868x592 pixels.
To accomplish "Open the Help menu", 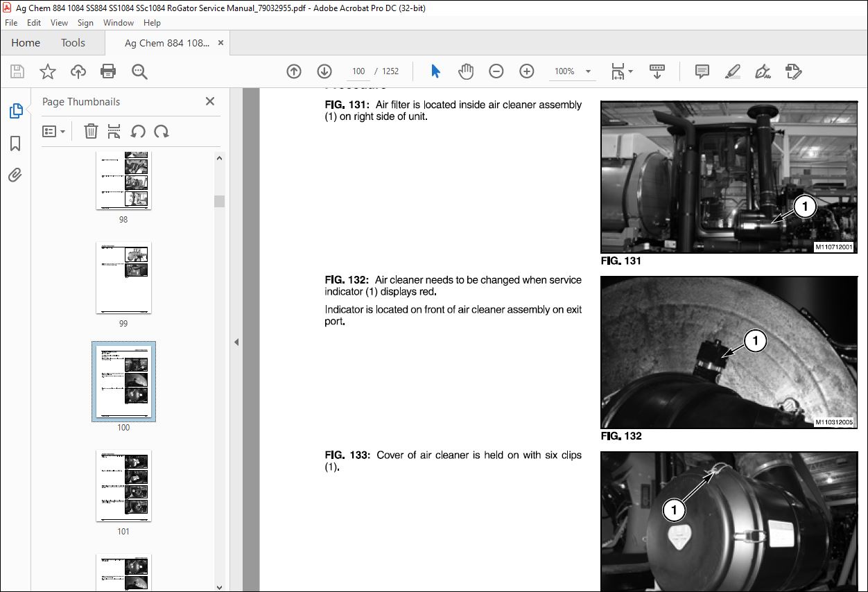I will [152, 23].
